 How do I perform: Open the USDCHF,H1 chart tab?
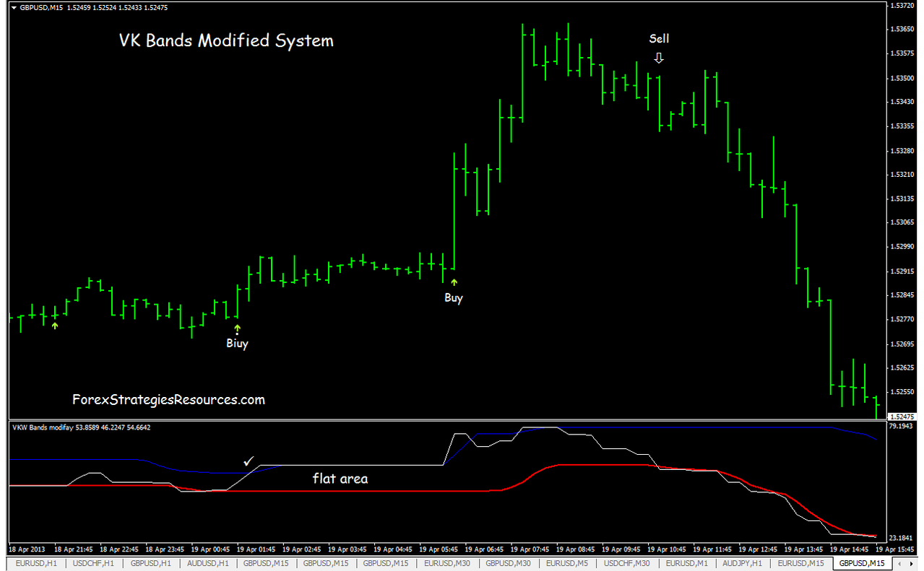pyautogui.click(x=92, y=563)
